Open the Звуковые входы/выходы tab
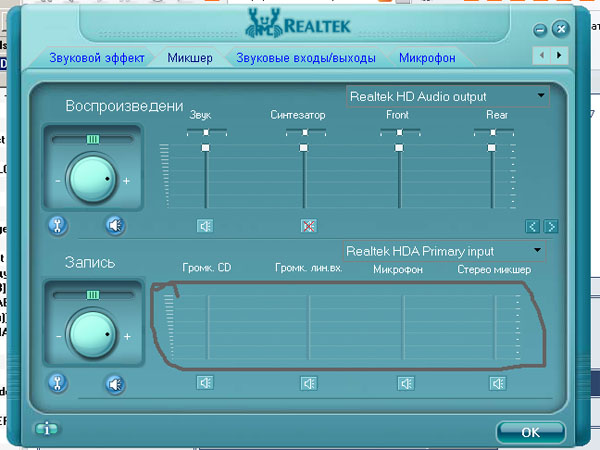600x450 pixels. (306, 58)
